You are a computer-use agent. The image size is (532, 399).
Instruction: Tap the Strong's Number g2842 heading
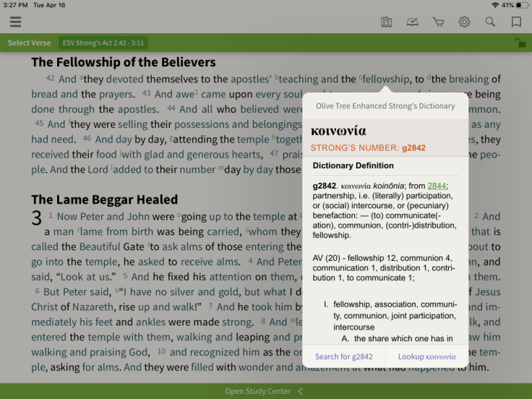pos(368,148)
